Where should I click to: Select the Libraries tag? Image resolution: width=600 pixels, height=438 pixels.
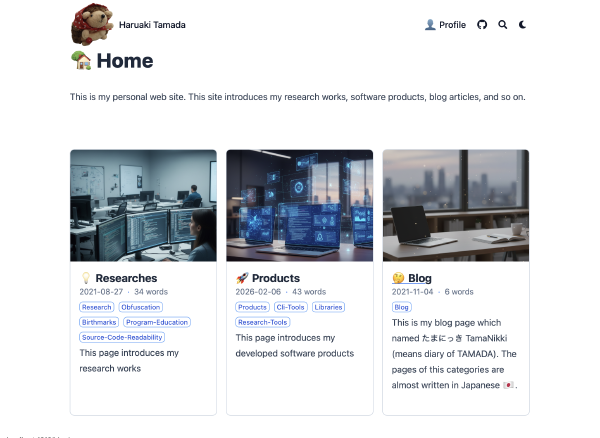[328, 307]
